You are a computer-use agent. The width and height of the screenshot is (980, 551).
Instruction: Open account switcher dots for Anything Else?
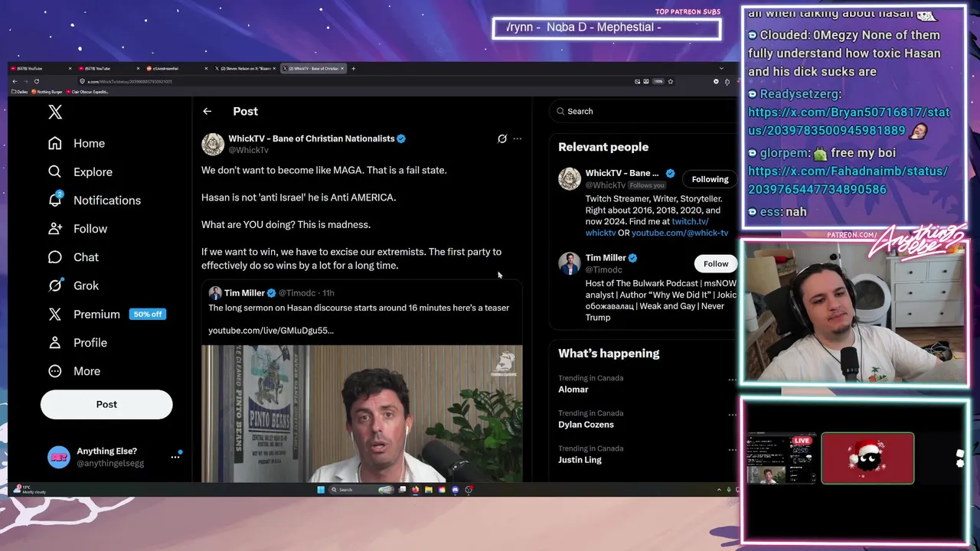175,457
